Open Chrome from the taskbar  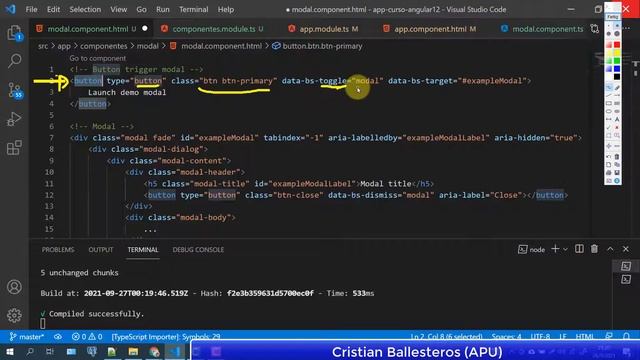click(154, 351)
